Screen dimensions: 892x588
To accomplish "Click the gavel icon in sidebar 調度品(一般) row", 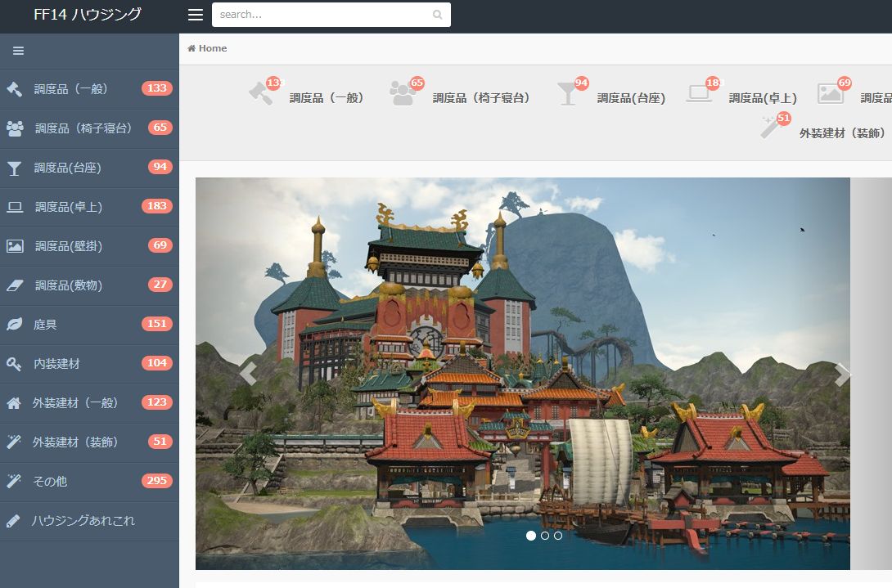I will pyautogui.click(x=15, y=88).
